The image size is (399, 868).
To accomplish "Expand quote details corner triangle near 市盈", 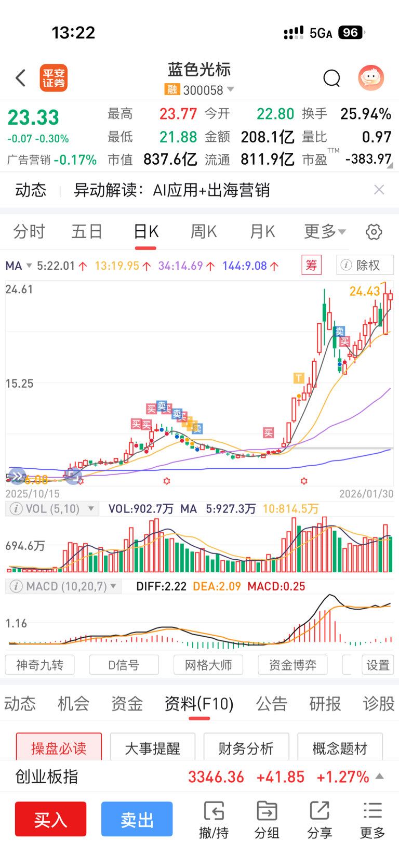I will coord(390,166).
